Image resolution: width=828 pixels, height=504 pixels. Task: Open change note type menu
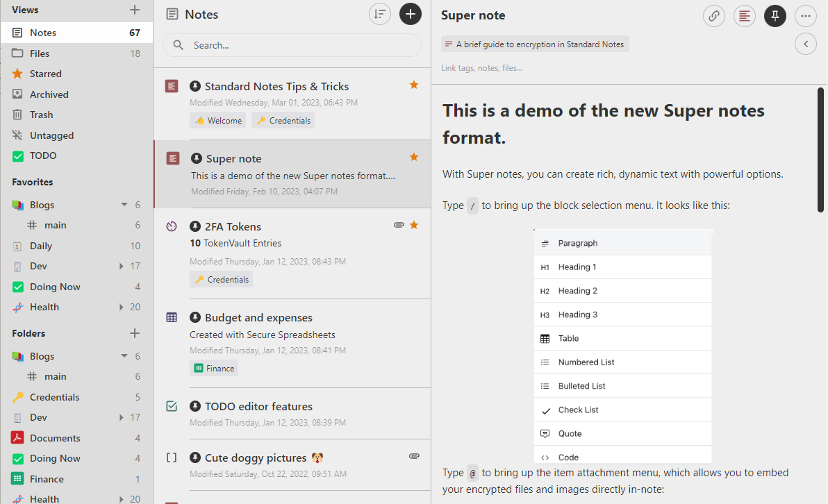click(745, 17)
